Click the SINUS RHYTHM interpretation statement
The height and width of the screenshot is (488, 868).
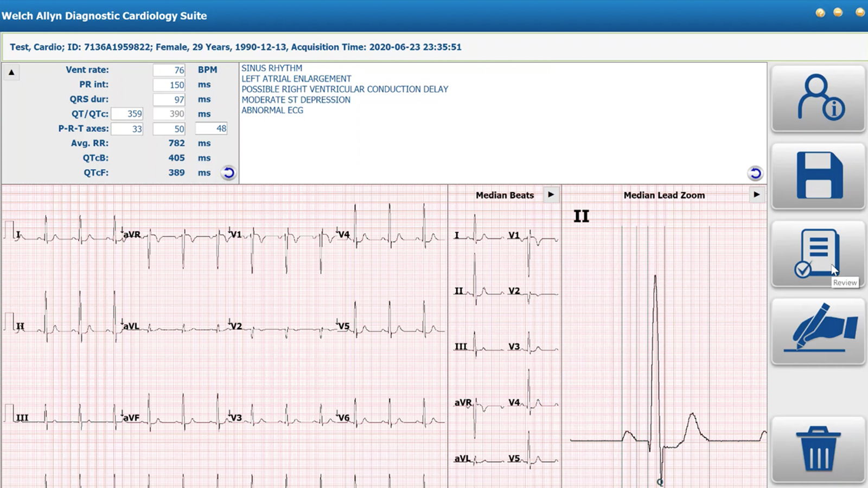point(271,68)
